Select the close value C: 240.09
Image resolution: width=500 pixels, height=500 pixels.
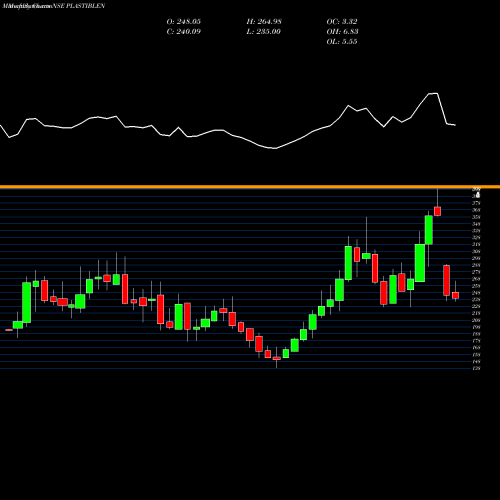click(x=184, y=32)
